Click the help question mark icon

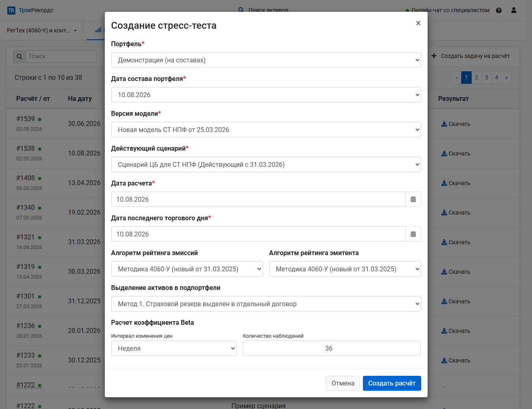click(x=499, y=11)
